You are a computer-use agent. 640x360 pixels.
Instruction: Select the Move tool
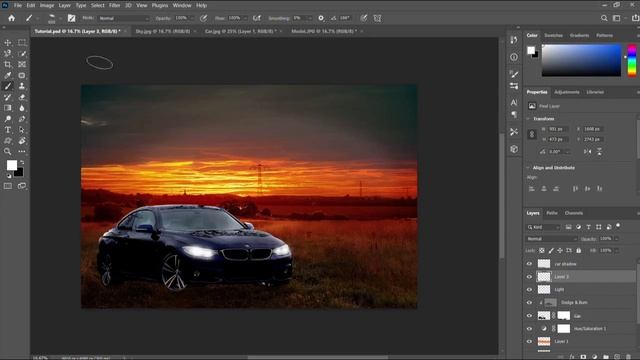pos(8,43)
